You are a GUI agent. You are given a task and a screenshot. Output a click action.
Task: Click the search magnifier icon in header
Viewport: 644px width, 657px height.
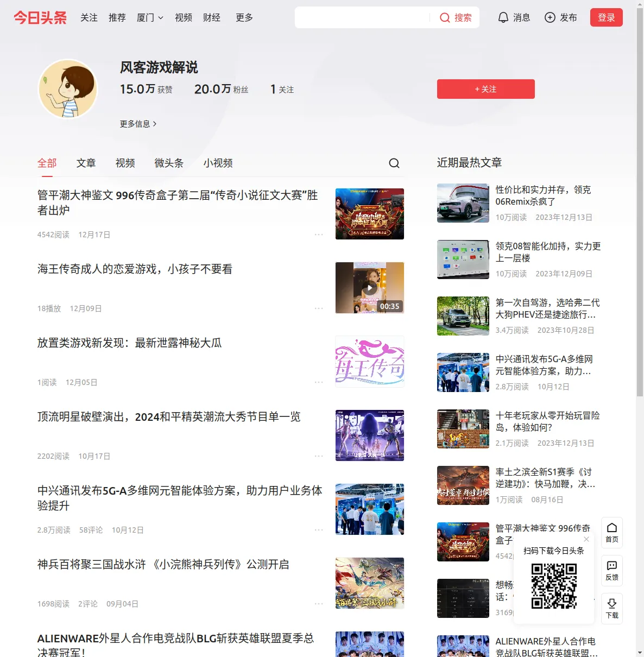(x=445, y=17)
